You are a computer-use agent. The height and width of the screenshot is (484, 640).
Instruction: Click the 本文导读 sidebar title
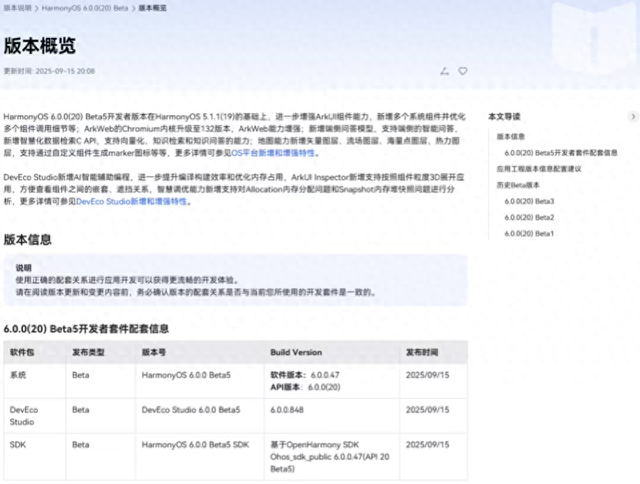coord(504,117)
